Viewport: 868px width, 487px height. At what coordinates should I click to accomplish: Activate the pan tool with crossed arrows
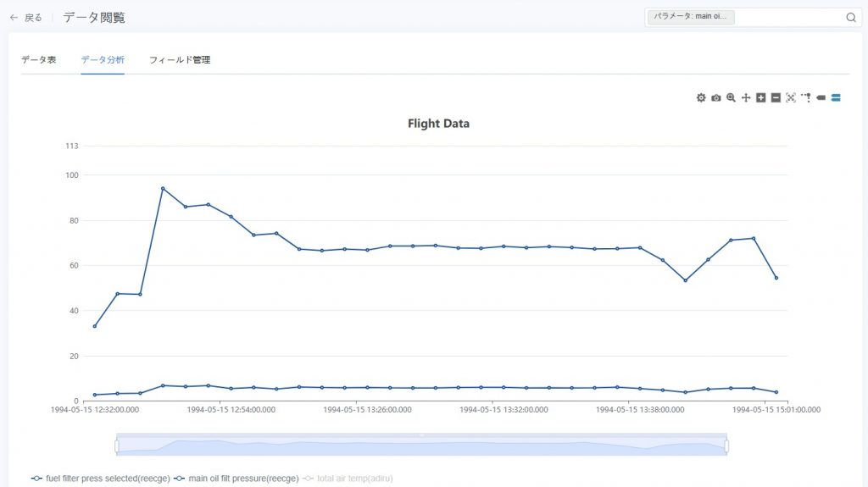(746, 98)
